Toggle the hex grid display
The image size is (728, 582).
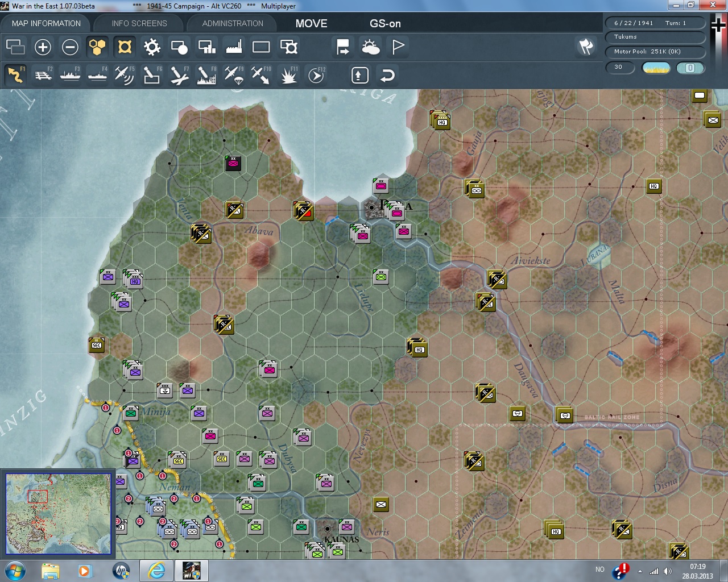coord(97,47)
